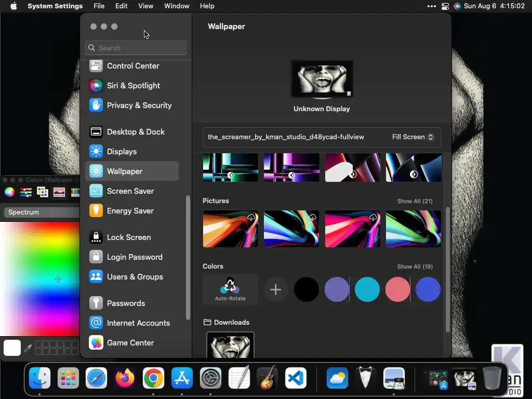Select the blue color wallpaper
This screenshot has width=532, height=399.
[x=428, y=289]
